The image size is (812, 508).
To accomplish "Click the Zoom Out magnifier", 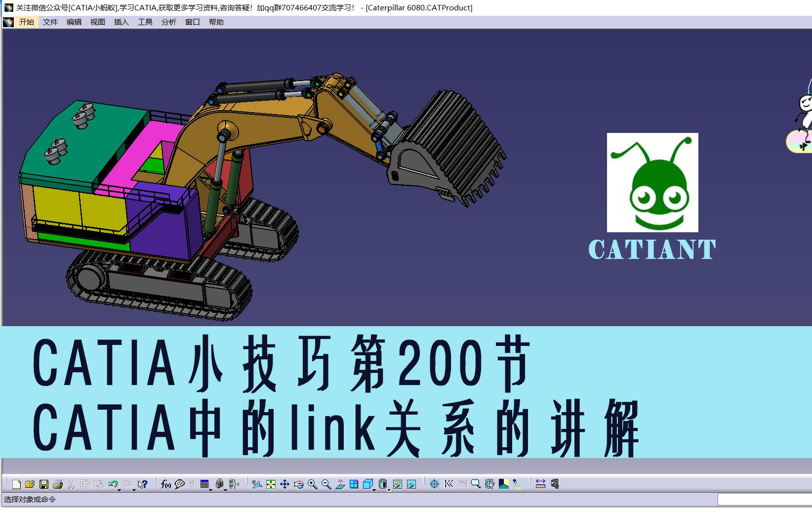I will [x=326, y=484].
